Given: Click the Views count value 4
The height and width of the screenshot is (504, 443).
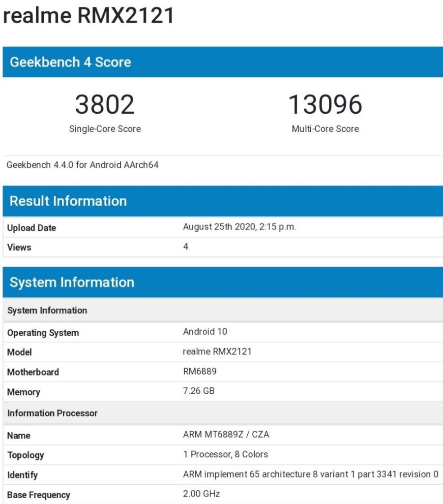Looking at the screenshot, I should (186, 247).
